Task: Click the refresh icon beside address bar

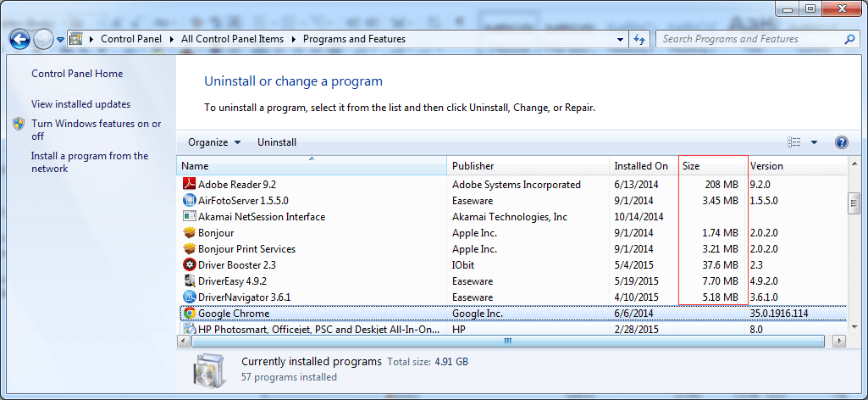Action: 639,39
